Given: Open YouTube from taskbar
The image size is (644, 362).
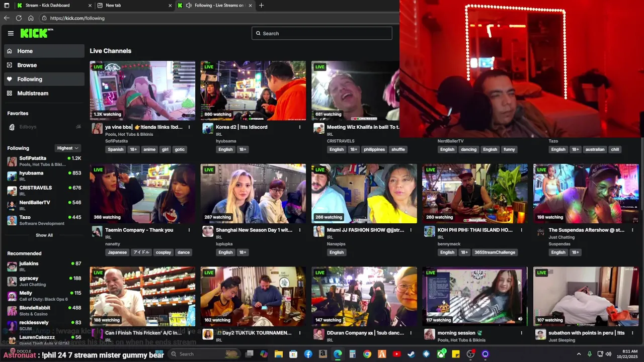Looking at the screenshot, I should tap(396, 354).
